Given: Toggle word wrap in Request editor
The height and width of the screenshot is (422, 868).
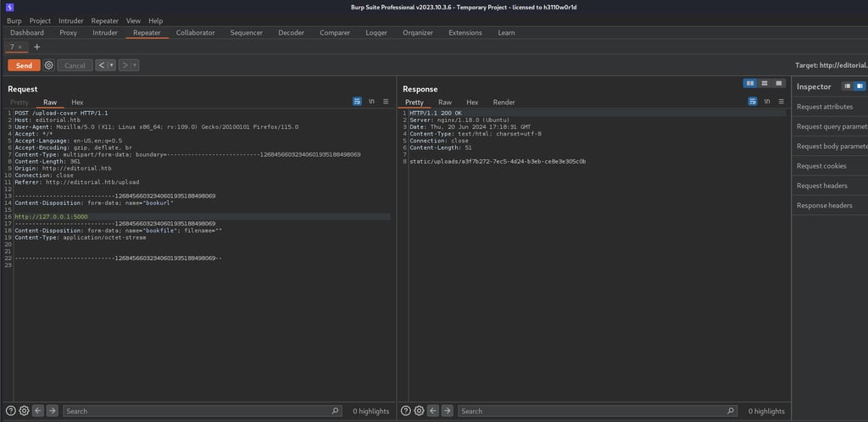Looking at the screenshot, I should 357,102.
